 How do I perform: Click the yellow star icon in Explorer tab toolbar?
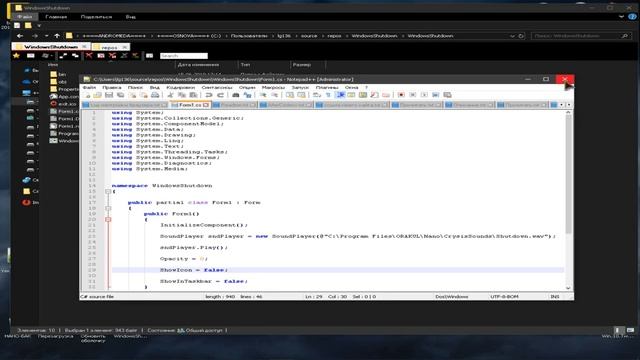(x=16, y=56)
